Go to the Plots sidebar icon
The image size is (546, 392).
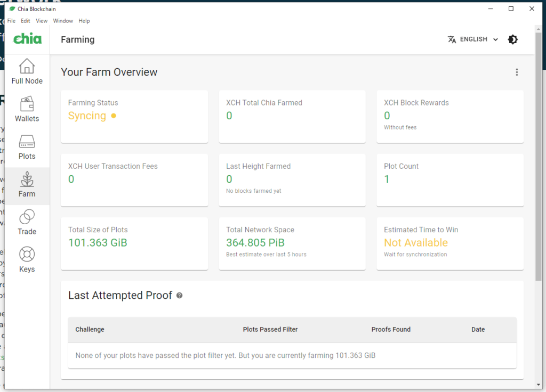[27, 142]
